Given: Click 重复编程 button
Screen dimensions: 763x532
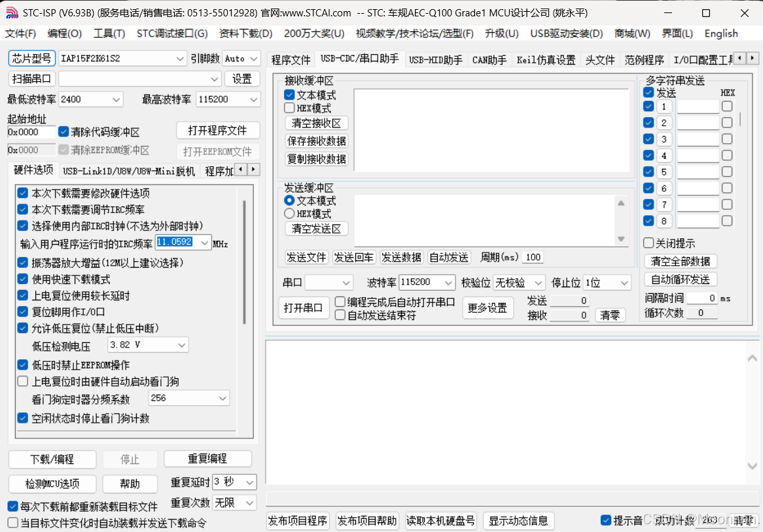Looking at the screenshot, I should tap(208, 459).
